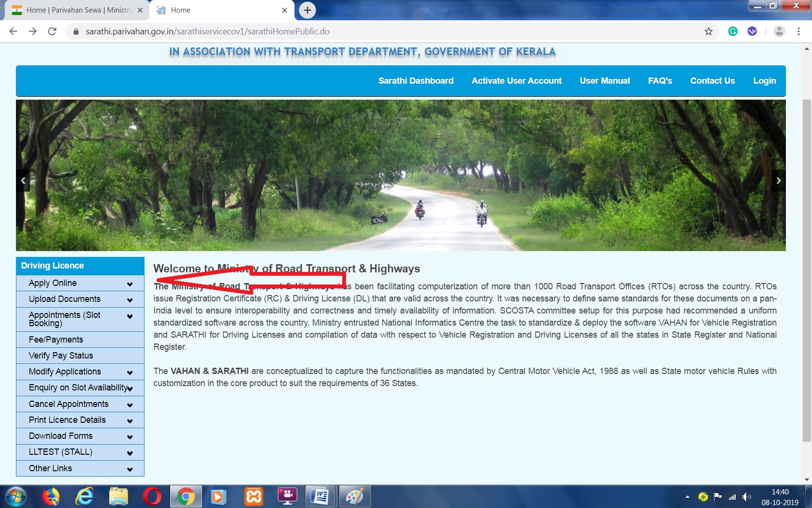The height and width of the screenshot is (508, 812).
Task: Expand the Download Forms section
Action: tap(80, 436)
